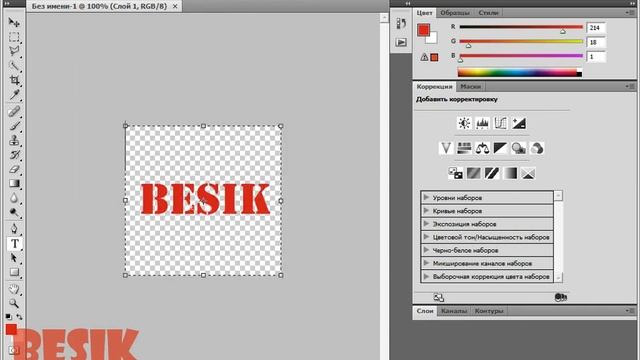Image resolution: width=640 pixels, height=360 pixels.
Task: Add a Hue/Saturation adjustment
Action: tap(464, 148)
